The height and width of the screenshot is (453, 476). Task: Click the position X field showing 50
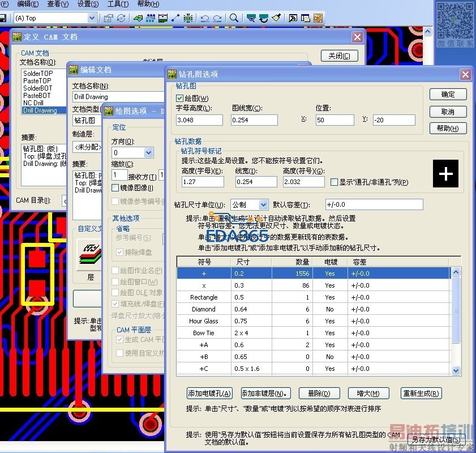pyautogui.click(x=335, y=120)
